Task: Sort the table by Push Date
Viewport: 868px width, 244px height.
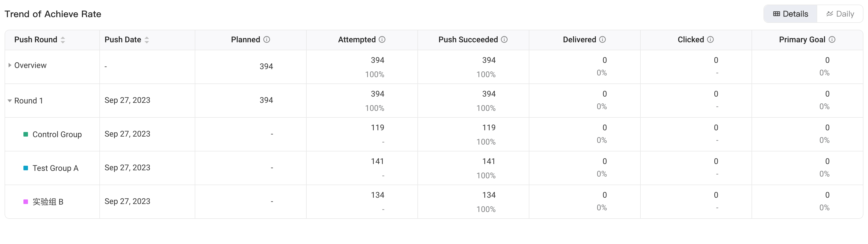Action: (146, 40)
